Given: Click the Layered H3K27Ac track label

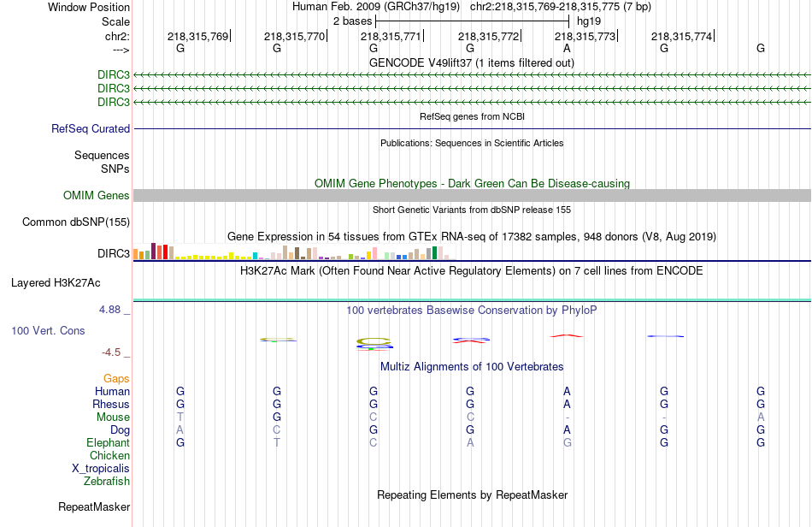Looking at the screenshot, I should [x=56, y=283].
